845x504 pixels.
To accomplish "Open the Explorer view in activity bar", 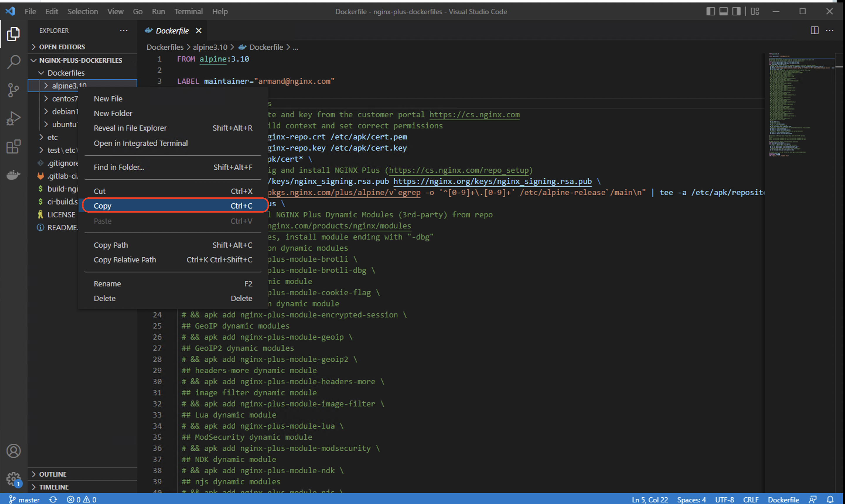I will coord(13,34).
